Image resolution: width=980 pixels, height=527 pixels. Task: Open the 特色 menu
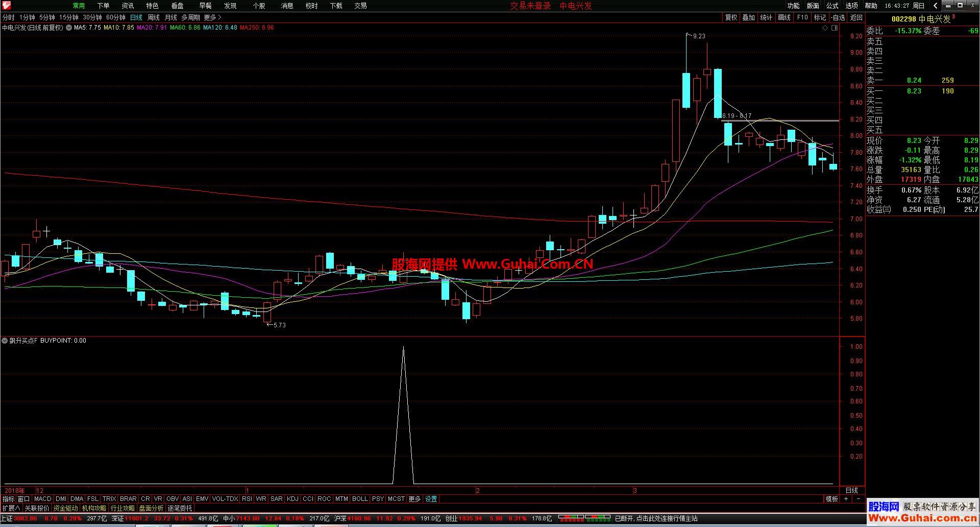pos(152,6)
